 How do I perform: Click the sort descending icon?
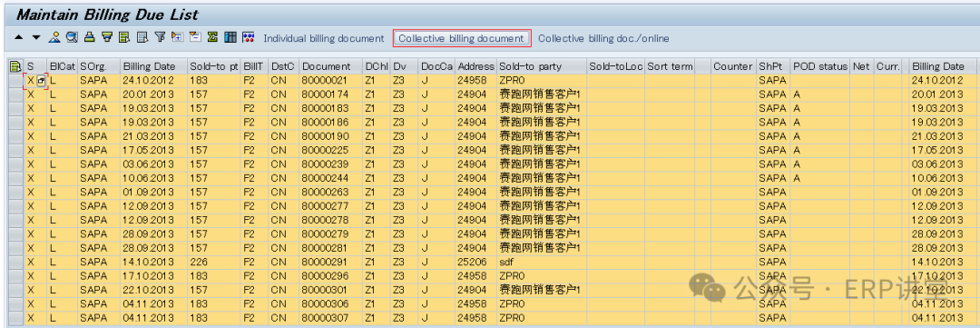click(107, 37)
